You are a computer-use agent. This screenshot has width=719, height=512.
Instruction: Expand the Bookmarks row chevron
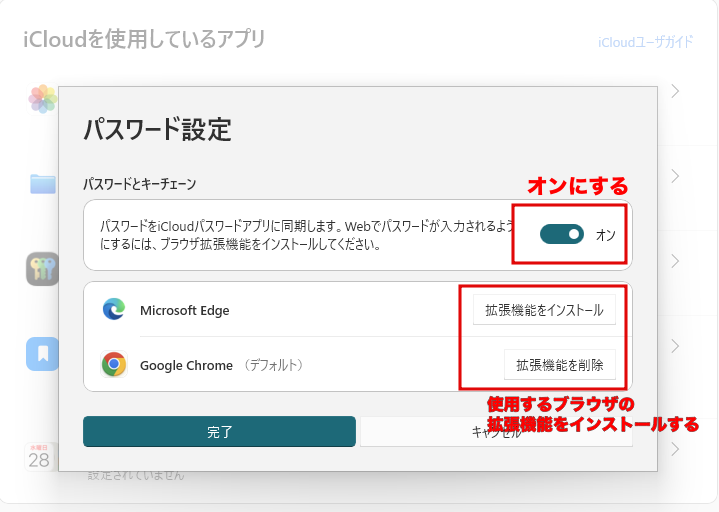[676, 346]
